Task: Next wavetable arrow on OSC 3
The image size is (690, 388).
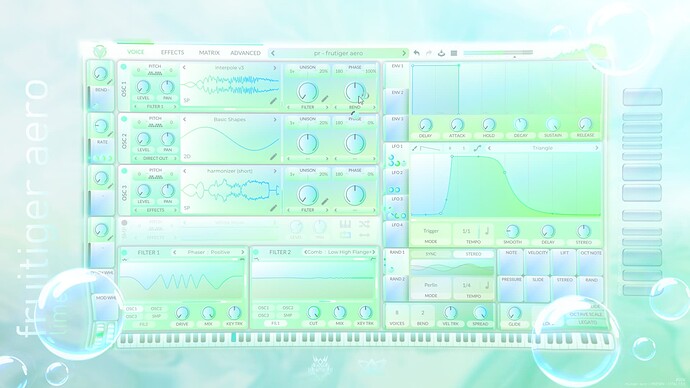Action: [x=275, y=171]
